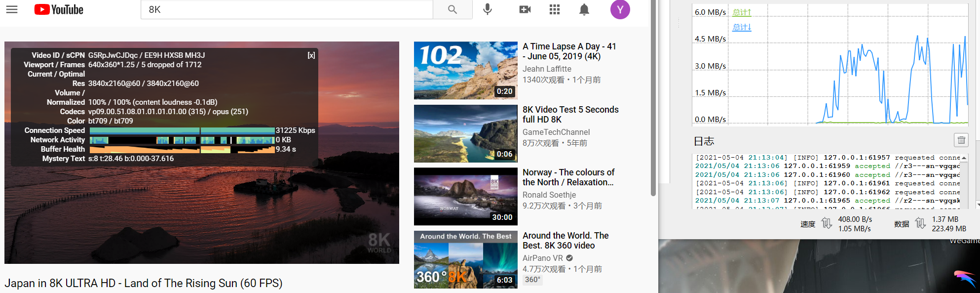Open the A Time Lapse A Day thumbnail
980x293 pixels.
(466, 70)
